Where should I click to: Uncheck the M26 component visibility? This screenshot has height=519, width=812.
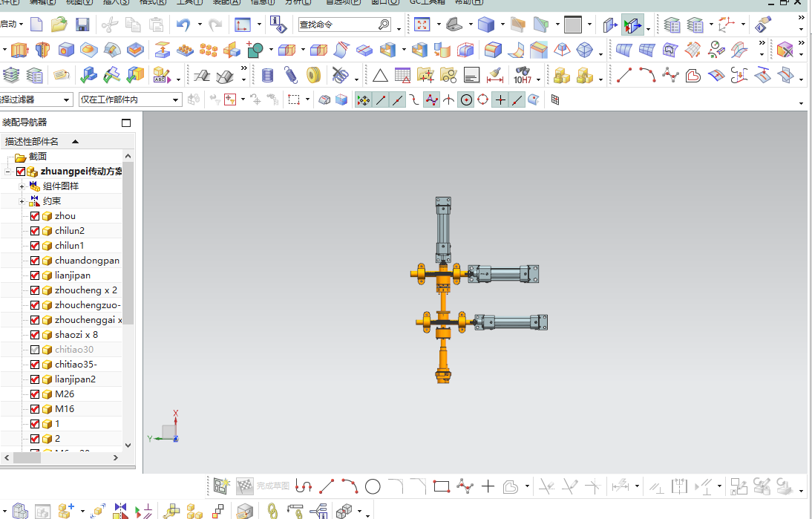(35, 394)
